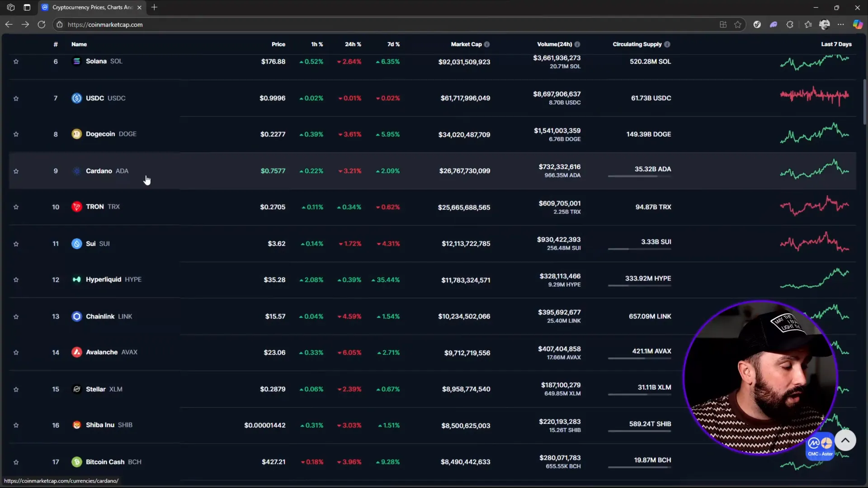Open the browser profile avatar
The image size is (868, 488).
pos(824,24)
